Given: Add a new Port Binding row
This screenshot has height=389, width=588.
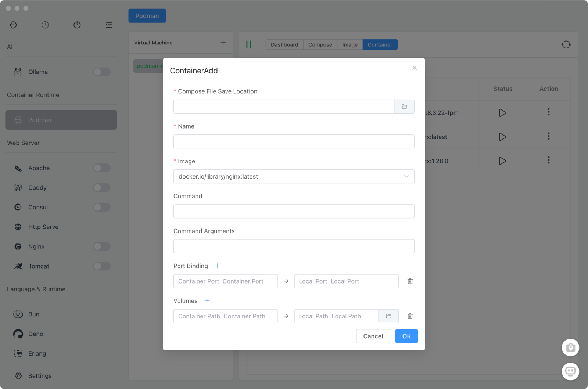Looking at the screenshot, I should pos(218,266).
